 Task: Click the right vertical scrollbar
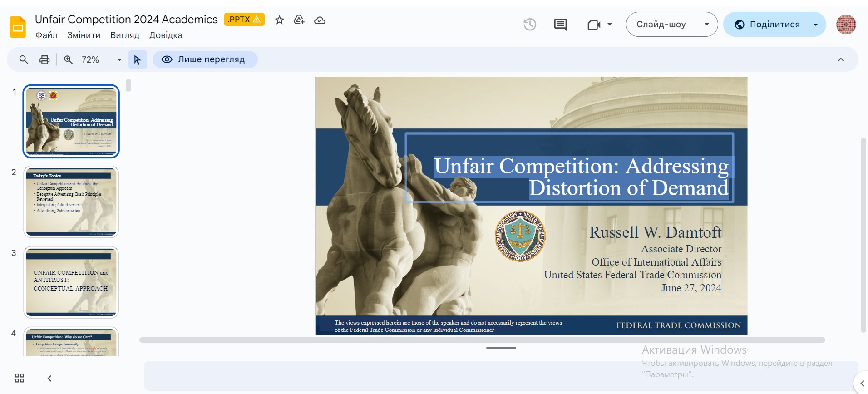click(x=863, y=235)
